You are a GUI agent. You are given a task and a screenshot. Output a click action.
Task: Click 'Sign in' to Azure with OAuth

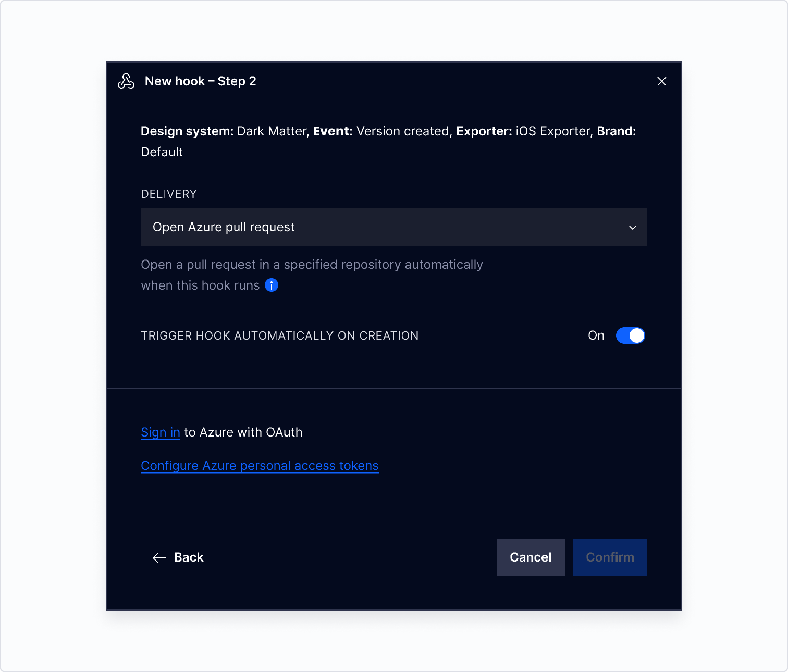click(160, 432)
